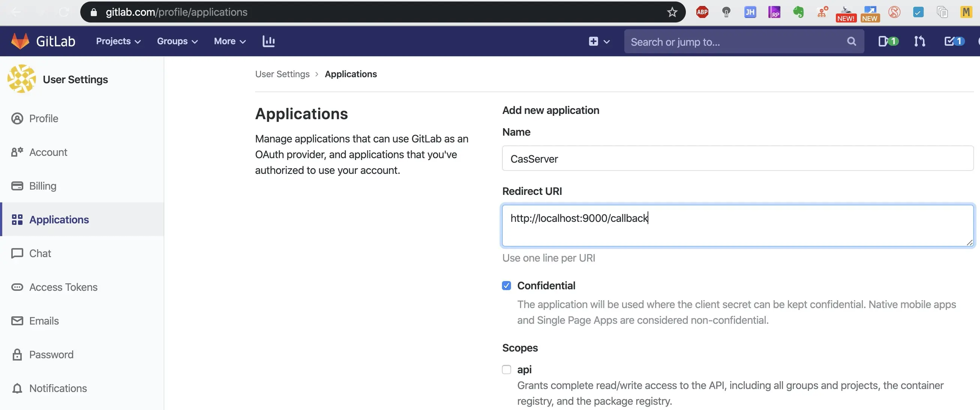This screenshot has height=410, width=980.
Task: Click User Settings breadcrumb link
Action: coord(282,74)
